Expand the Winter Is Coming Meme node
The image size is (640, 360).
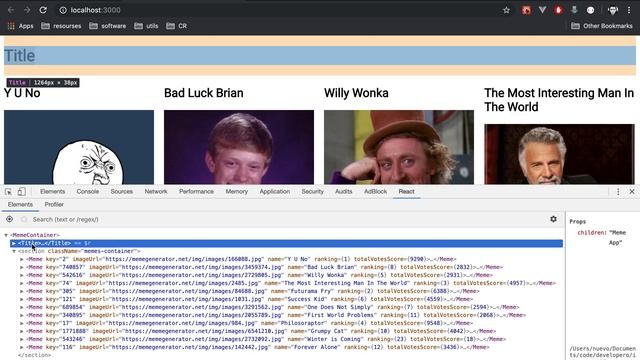click(22, 339)
